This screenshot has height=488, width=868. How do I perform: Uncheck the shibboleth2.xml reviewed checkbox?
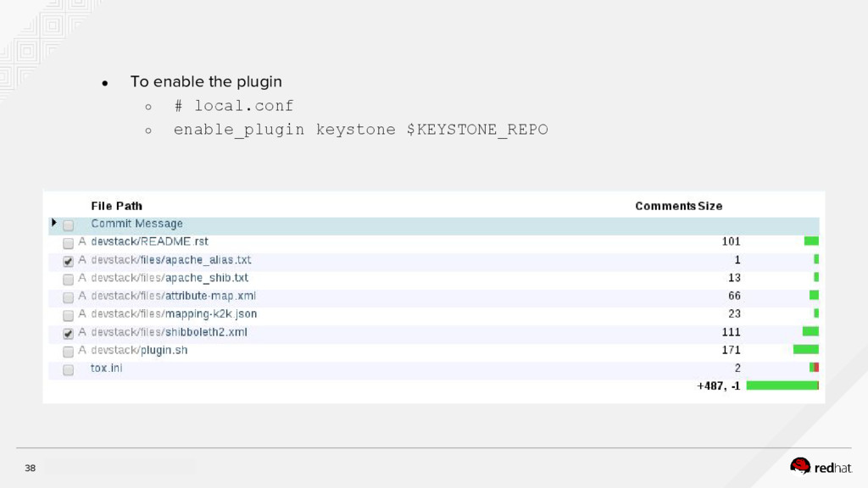click(69, 333)
